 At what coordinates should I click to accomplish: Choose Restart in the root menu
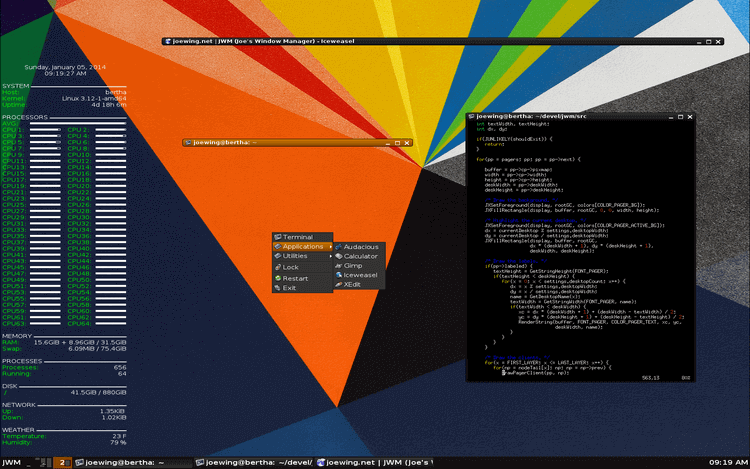click(x=295, y=278)
